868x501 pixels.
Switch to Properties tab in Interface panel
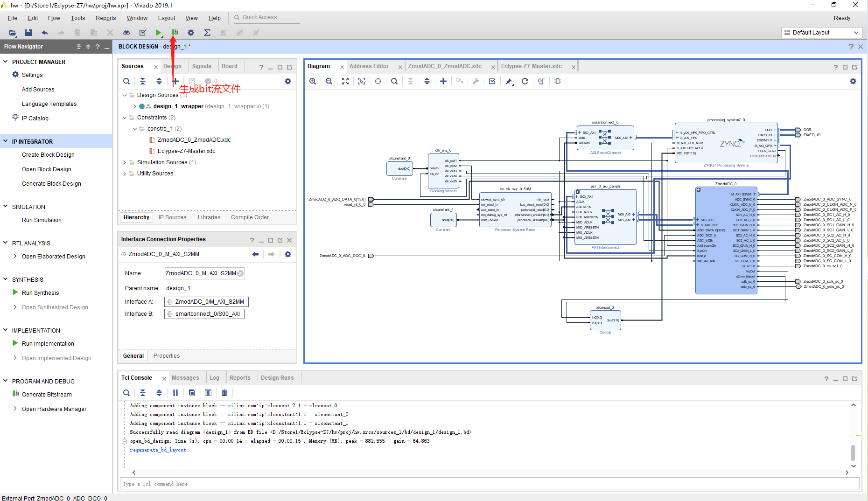[x=167, y=356]
